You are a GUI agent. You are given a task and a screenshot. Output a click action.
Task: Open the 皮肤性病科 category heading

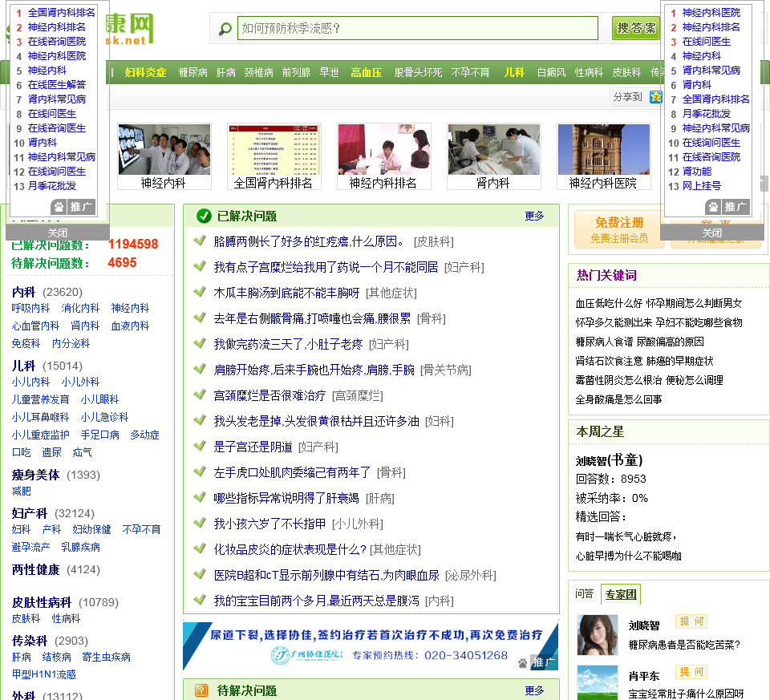tap(42, 602)
